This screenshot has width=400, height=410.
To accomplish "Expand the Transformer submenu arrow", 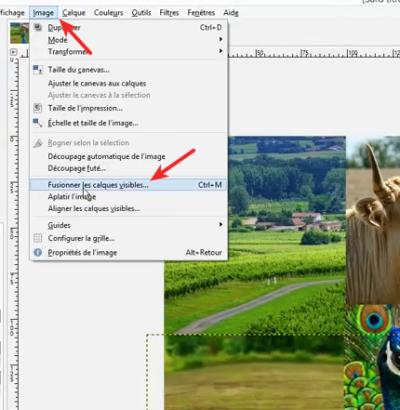I will 220,51.
